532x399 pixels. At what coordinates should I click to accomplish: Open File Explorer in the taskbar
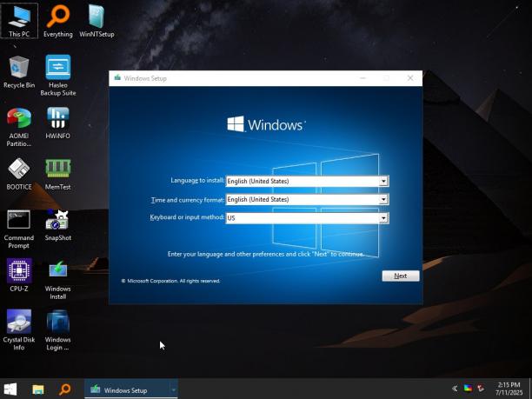tap(38, 389)
